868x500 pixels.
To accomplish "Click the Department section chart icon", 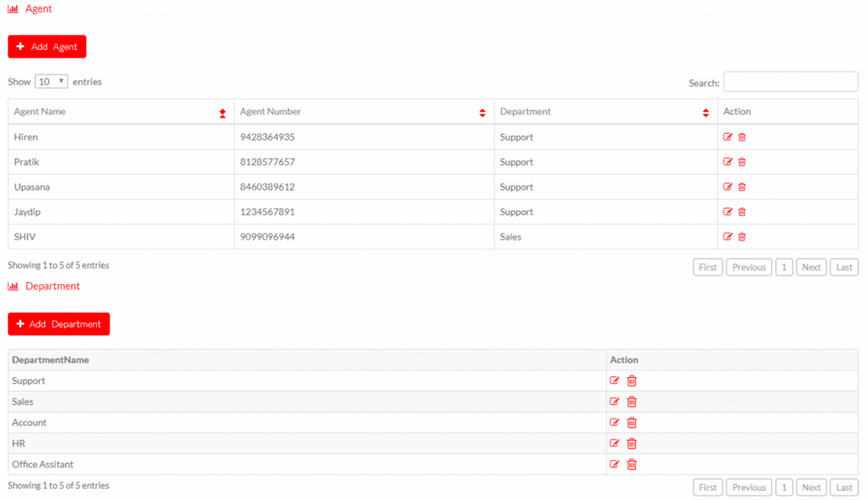I will [13, 287].
